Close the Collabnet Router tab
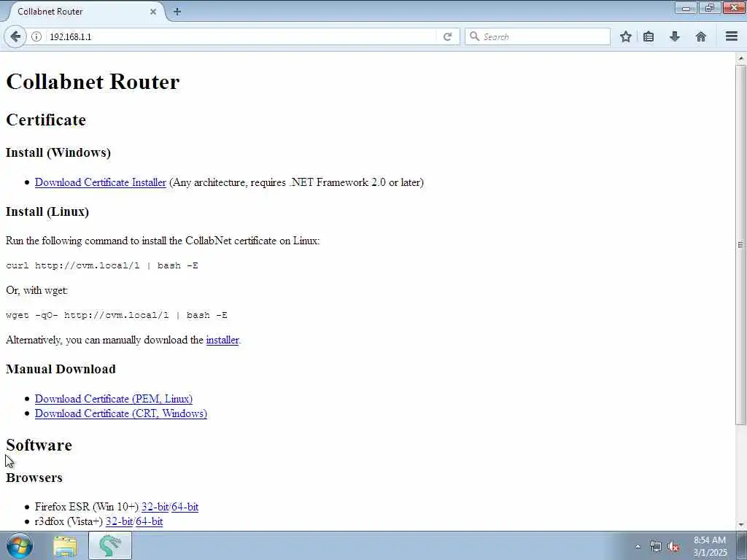This screenshot has height=560, width=747. [153, 12]
